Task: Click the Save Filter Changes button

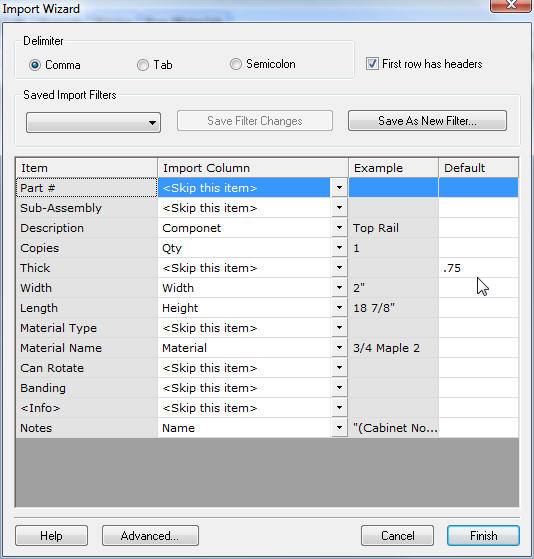Action: coord(255,121)
